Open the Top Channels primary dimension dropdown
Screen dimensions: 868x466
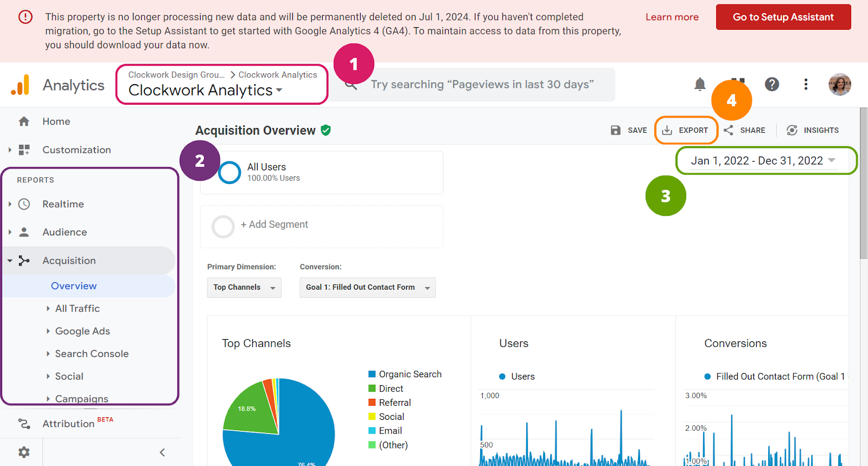coord(244,288)
